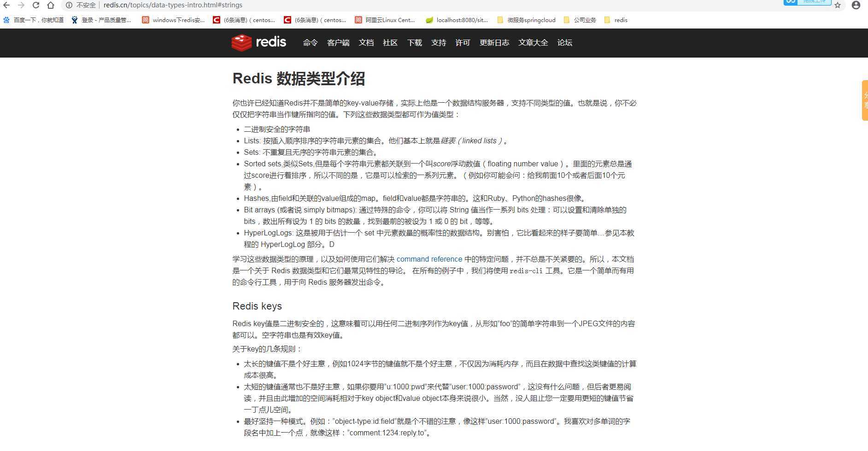Open the 下载 navigation item
This screenshot has height=451, width=868.
coord(415,42)
